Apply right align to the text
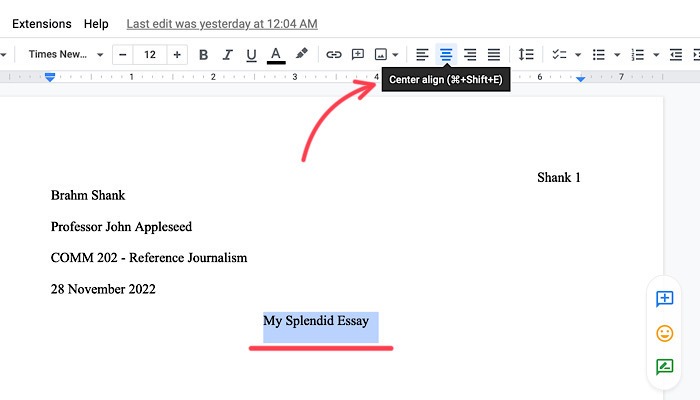 pos(470,54)
